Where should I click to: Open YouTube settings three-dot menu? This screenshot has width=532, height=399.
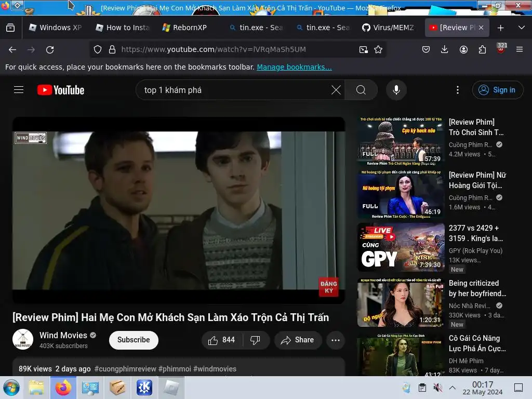[x=457, y=90]
